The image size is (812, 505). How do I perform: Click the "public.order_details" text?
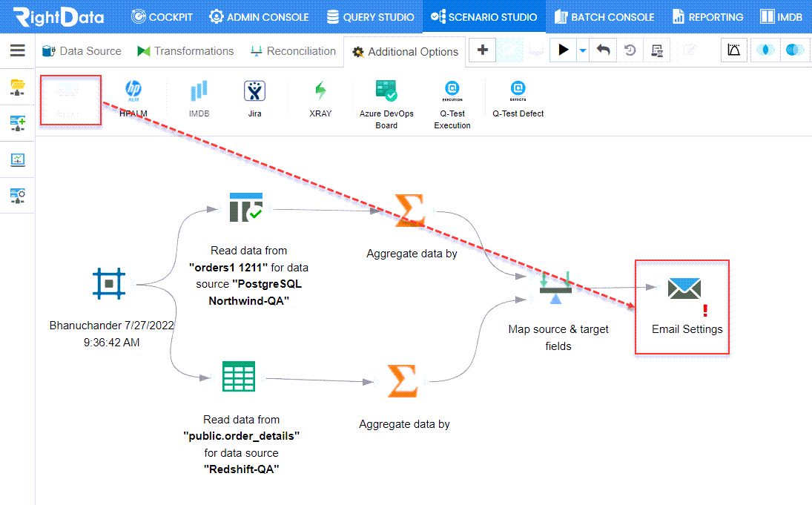coord(241,436)
